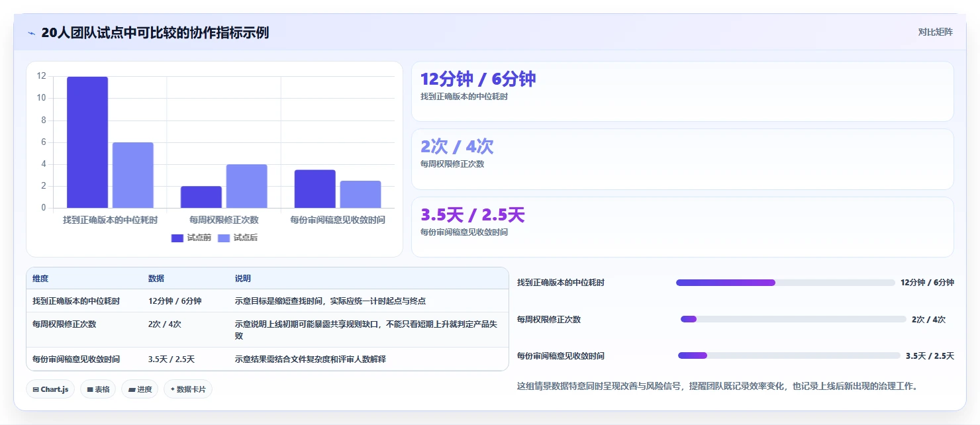Click the 每份审阅稿意见收敛时间 data card caption
This screenshot has width=980, height=425.
(464, 232)
